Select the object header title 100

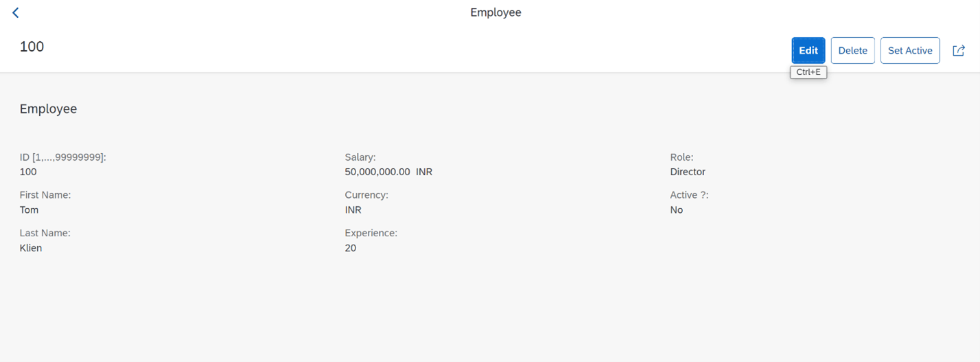click(x=32, y=46)
